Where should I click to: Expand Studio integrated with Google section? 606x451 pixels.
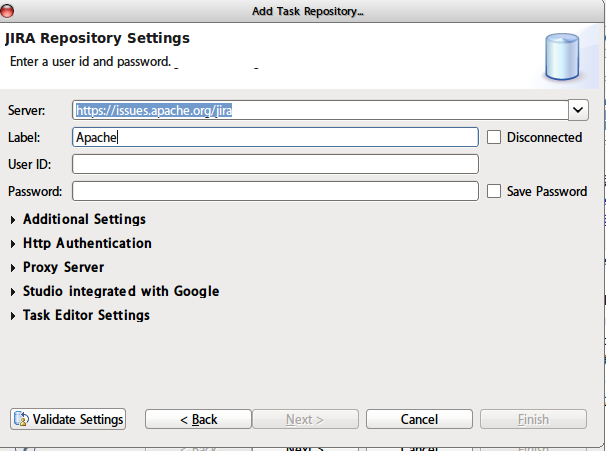pos(13,291)
